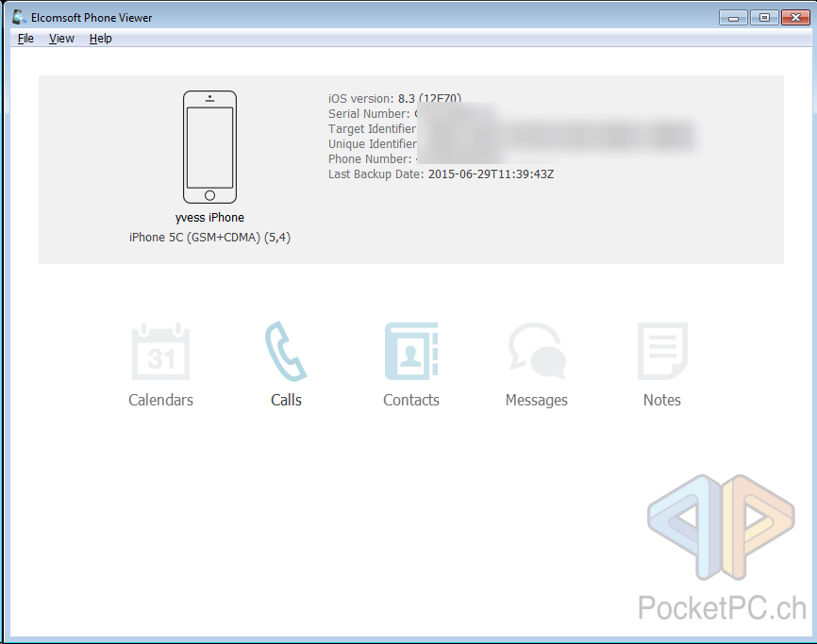Click the Elcomsoft Phone Viewer title bar icon
The height and width of the screenshot is (644, 817).
(19, 17)
